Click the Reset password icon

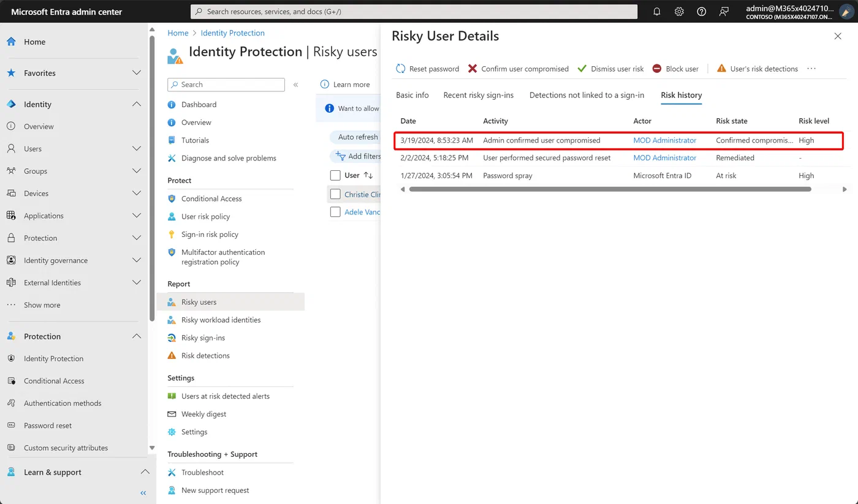401,69
